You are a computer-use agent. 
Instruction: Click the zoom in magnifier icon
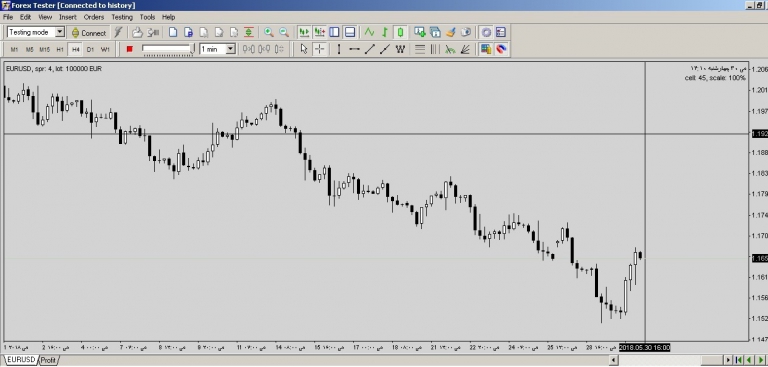tap(268, 32)
